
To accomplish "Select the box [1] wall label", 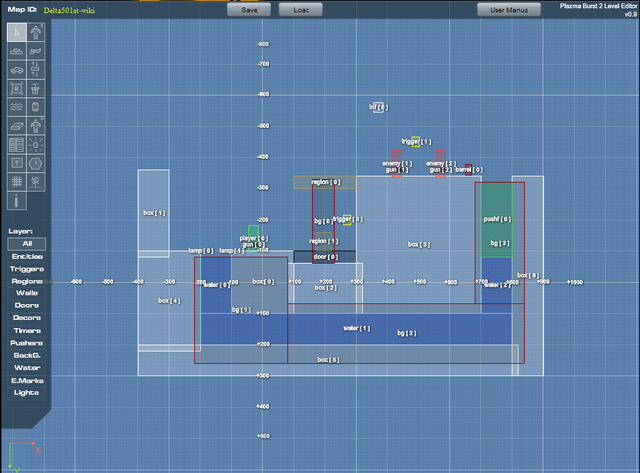I will pos(154,213).
